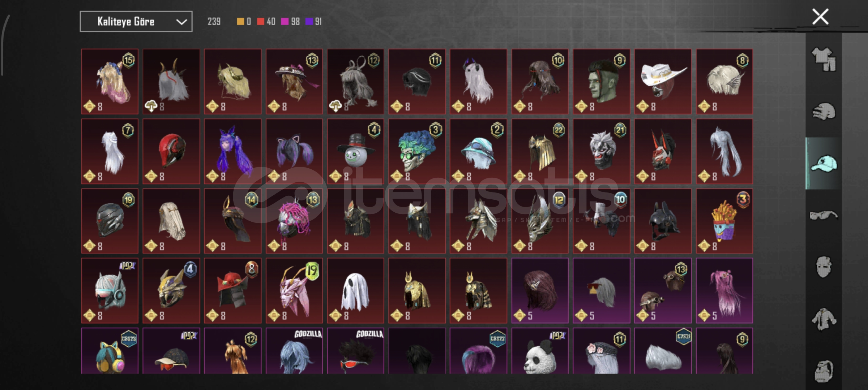Close the inventory screen with X
Image resolution: width=868 pixels, height=390 pixels.
820,17
